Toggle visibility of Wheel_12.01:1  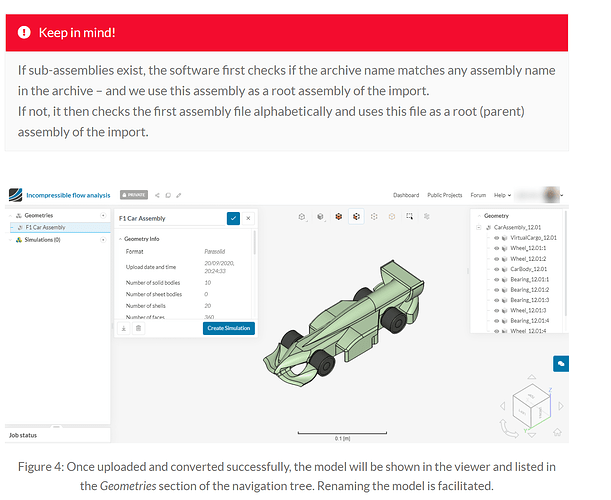(496, 248)
